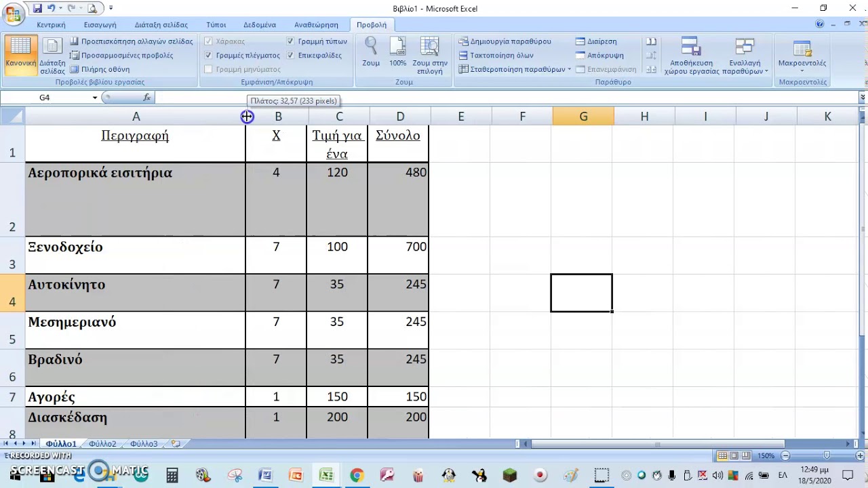Switch to Διάταξη σελίδας page layout view

[52, 56]
